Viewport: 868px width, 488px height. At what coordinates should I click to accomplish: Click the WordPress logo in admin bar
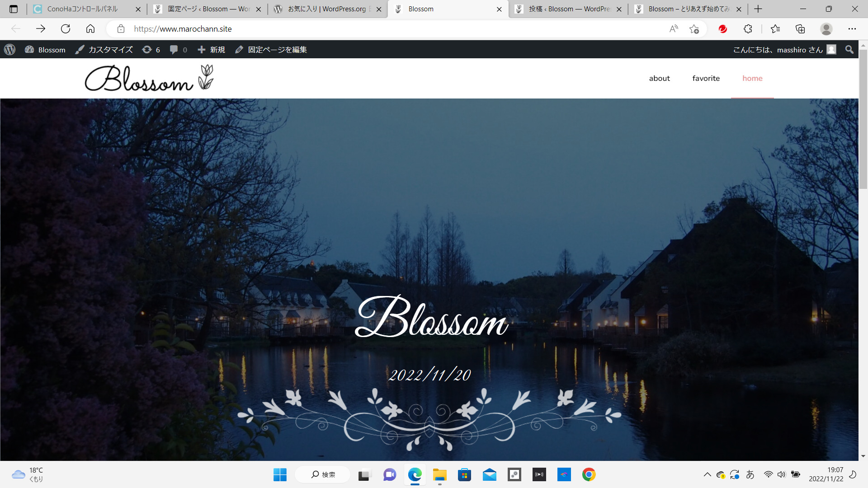pyautogui.click(x=10, y=50)
